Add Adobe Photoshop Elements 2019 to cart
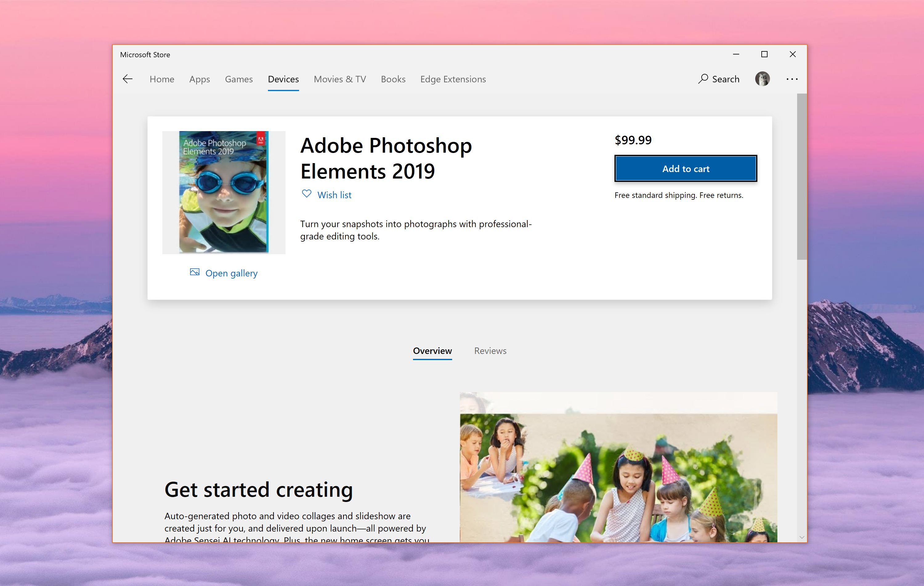The width and height of the screenshot is (924, 586). [x=686, y=168]
